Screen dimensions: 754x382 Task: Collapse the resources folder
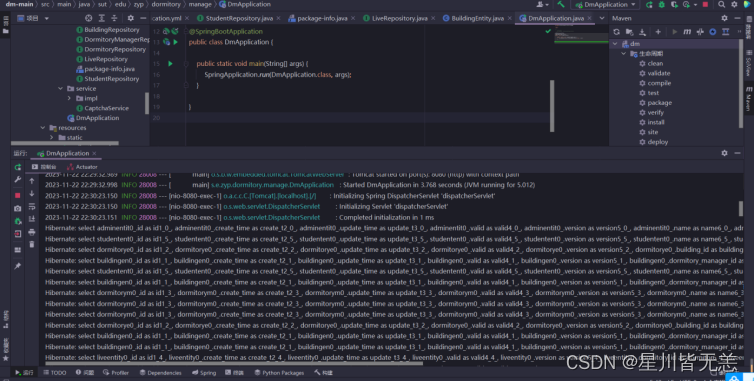43,128
